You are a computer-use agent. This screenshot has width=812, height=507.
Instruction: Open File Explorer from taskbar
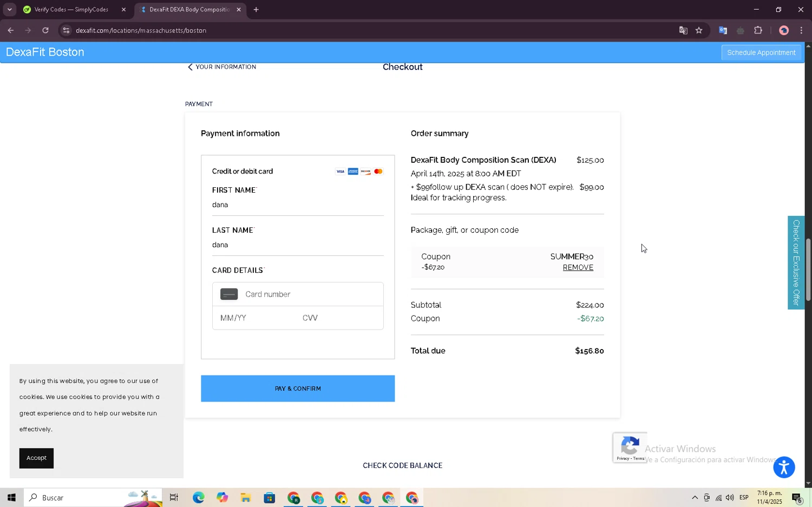tap(246, 497)
